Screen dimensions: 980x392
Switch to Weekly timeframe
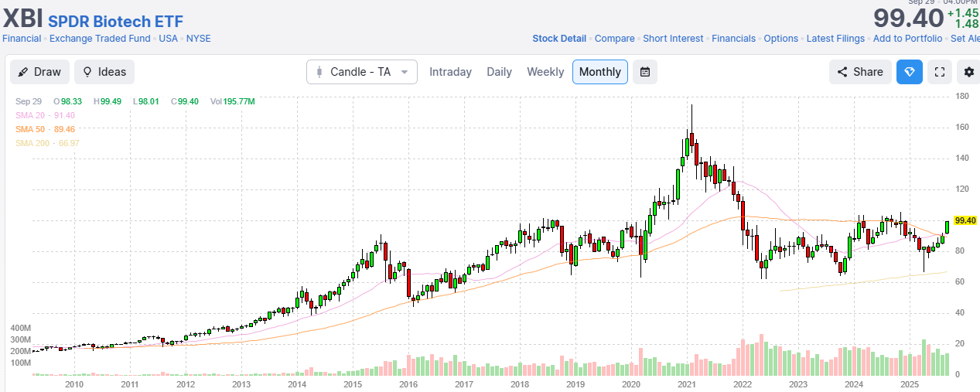(545, 72)
